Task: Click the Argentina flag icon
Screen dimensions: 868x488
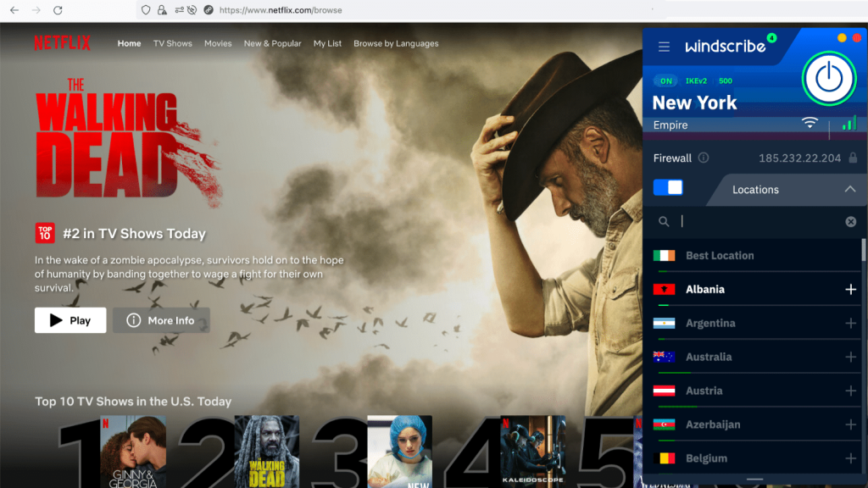Action: pos(664,323)
